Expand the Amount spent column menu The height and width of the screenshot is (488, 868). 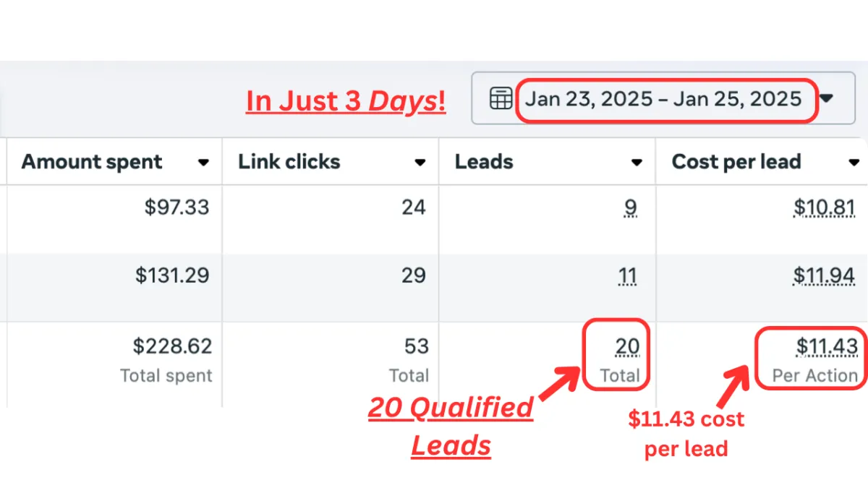(x=204, y=163)
